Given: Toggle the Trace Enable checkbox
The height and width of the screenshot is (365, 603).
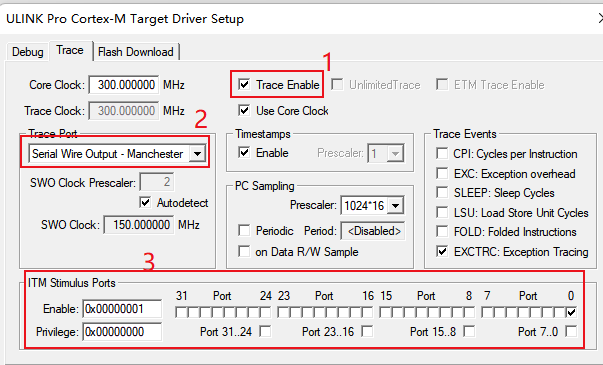Looking at the screenshot, I should (244, 84).
